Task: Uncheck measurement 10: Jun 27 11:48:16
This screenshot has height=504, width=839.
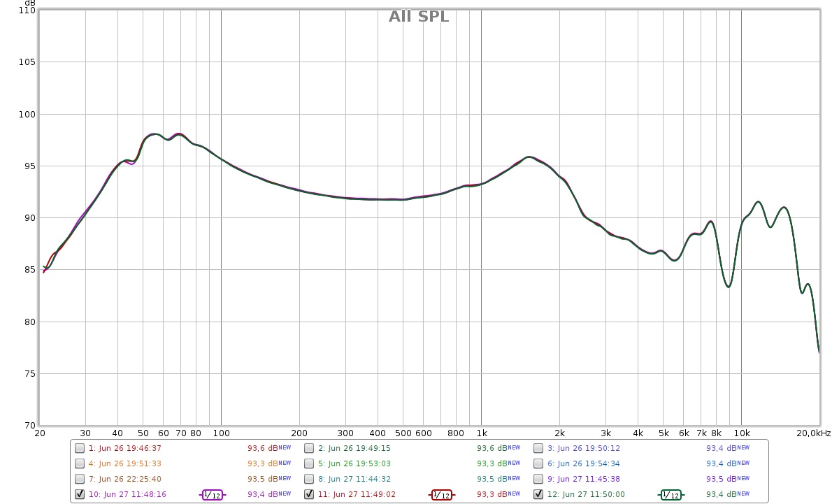Action: click(x=80, y=494)
